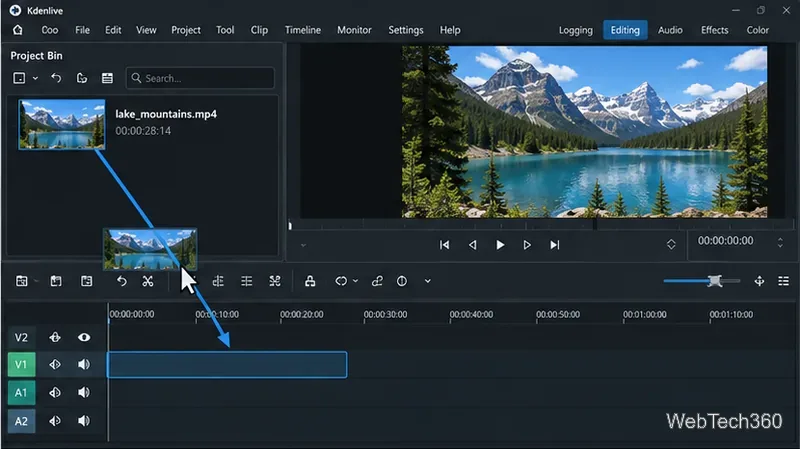Open the Help menu

(x=450, y=30)
